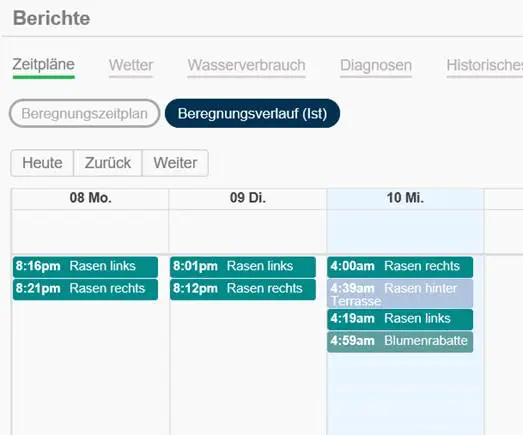Select Tuesday 8:01pm Rasen links event

[x=243, y=267]
